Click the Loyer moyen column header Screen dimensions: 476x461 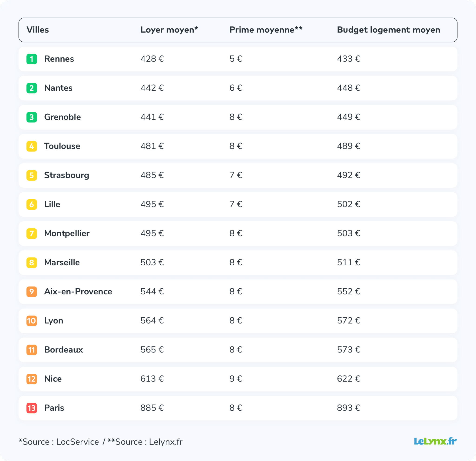tap(169, 30)
